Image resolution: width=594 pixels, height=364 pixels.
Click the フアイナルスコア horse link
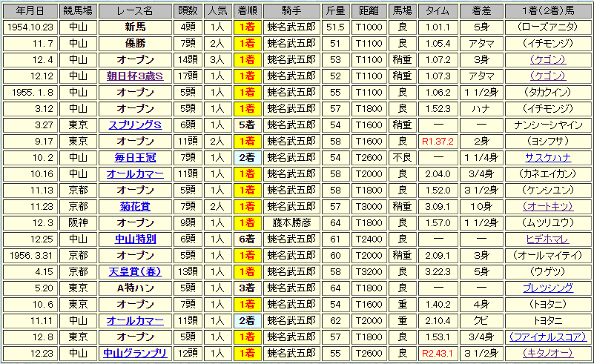[547, 337]
